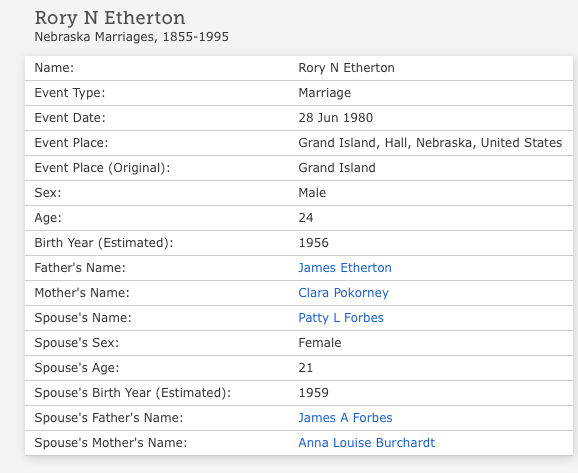Click the Nebraska Marriages, 1855-1995 subtitle
The height and width of the screenshot is (473, 578).
132,37
